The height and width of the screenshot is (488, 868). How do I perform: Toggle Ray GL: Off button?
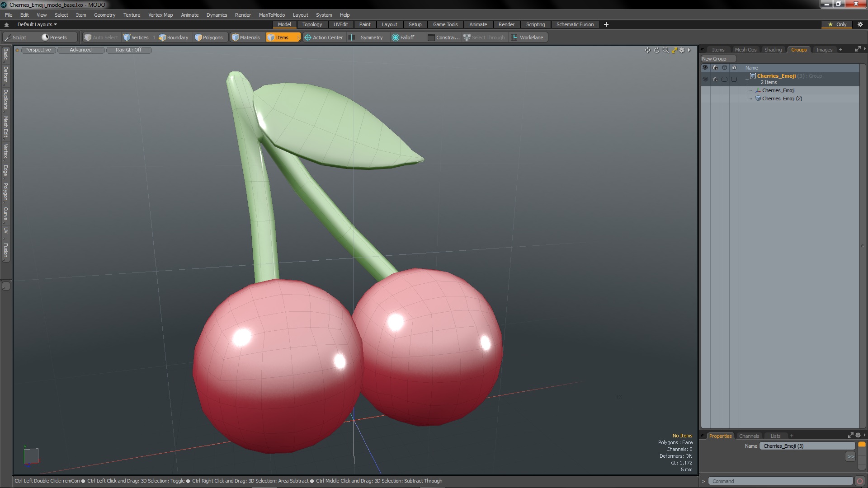(x=128, y=50)
